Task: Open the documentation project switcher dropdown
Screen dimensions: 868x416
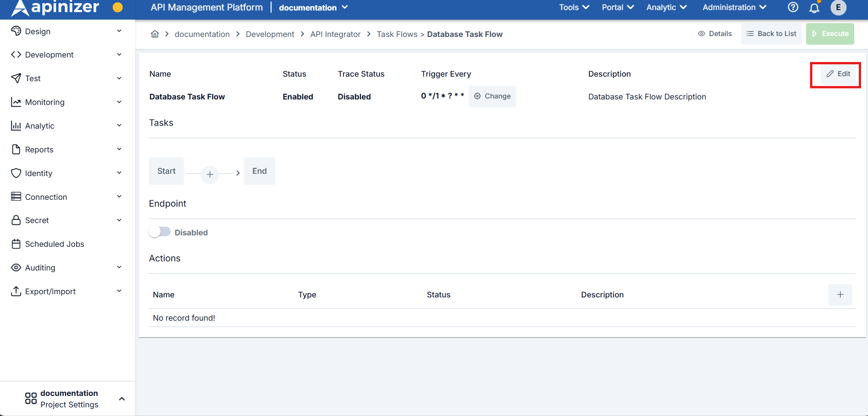Action: point(313,7)
